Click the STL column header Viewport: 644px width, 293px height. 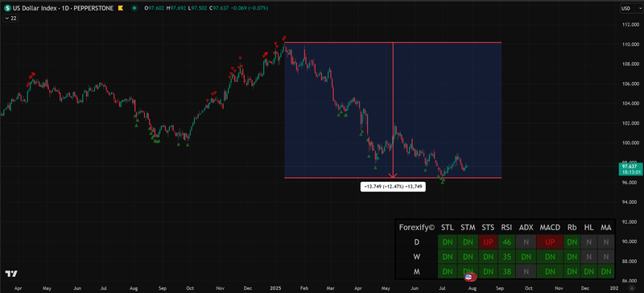448,227
